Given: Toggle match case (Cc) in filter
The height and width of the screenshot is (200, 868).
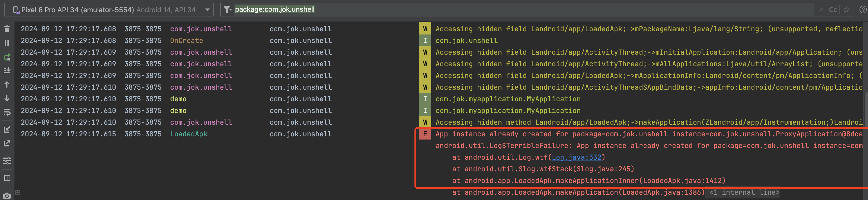Looking at the screenshot, I should click(833, 10).
